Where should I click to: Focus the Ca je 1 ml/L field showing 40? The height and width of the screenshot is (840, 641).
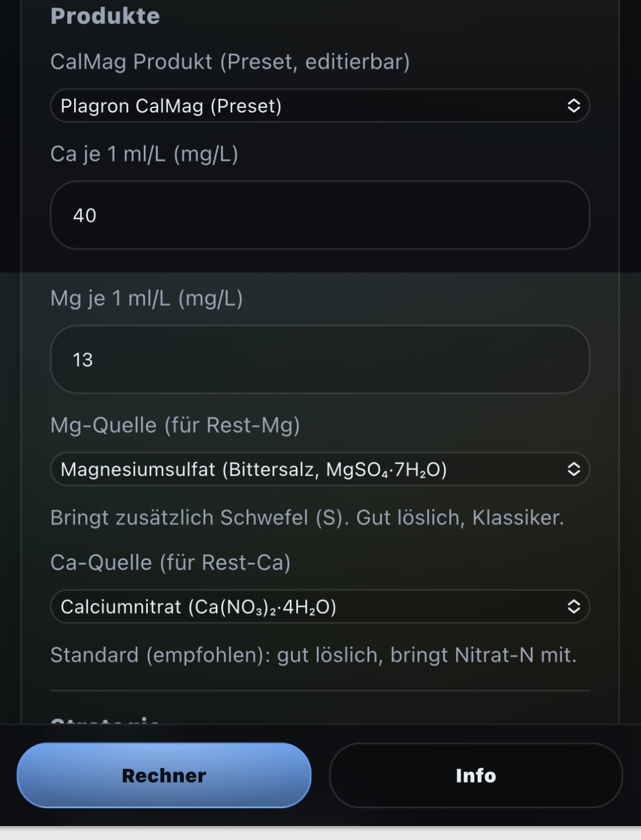click(x=320, y=215)
